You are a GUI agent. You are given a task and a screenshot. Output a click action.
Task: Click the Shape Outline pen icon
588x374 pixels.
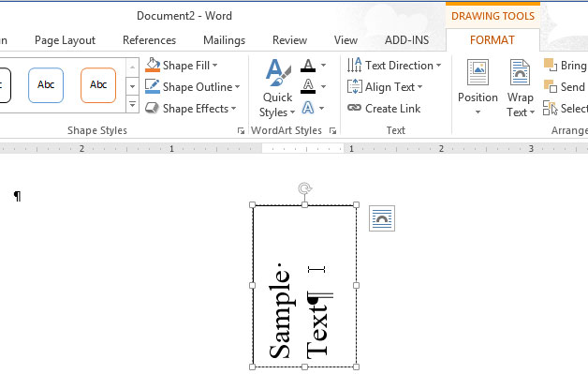click(153, 86)
